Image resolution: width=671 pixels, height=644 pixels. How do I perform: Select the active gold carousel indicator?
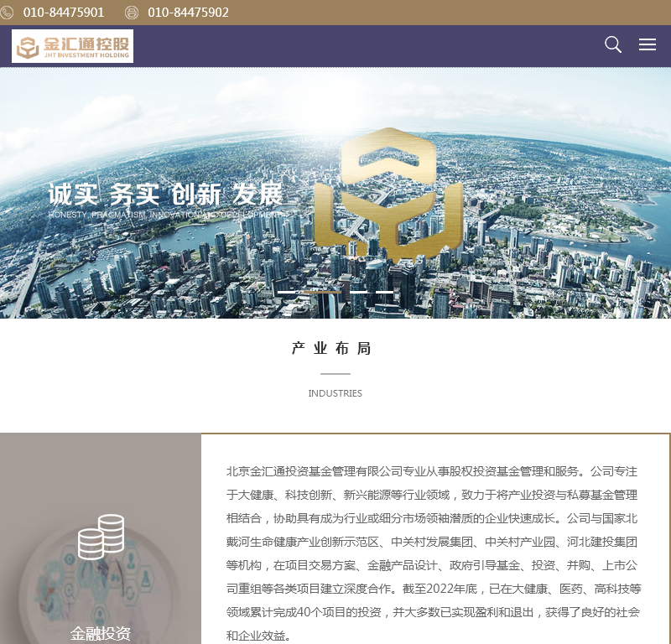point(322,293)
